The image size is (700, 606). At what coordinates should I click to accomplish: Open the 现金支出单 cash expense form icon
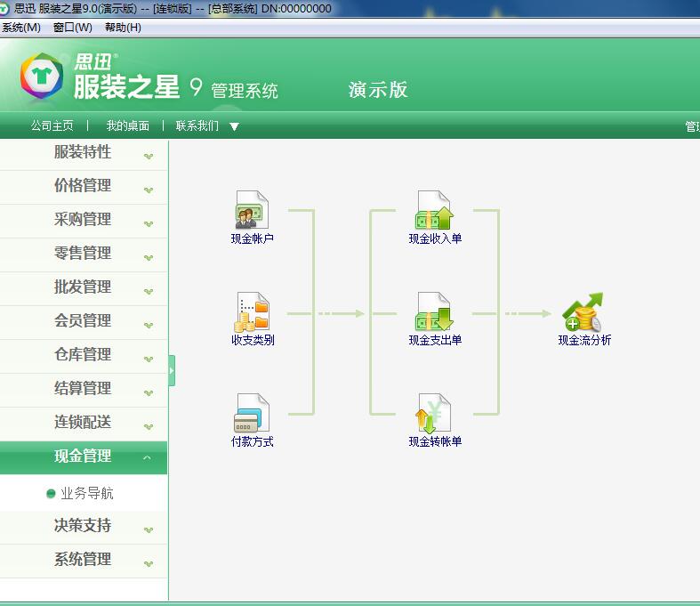tap(434, 311)
